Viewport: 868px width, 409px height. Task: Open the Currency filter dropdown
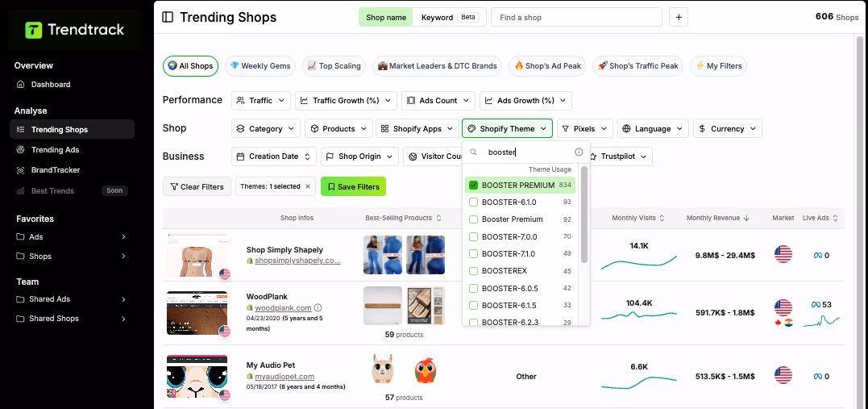coord(728,128)
